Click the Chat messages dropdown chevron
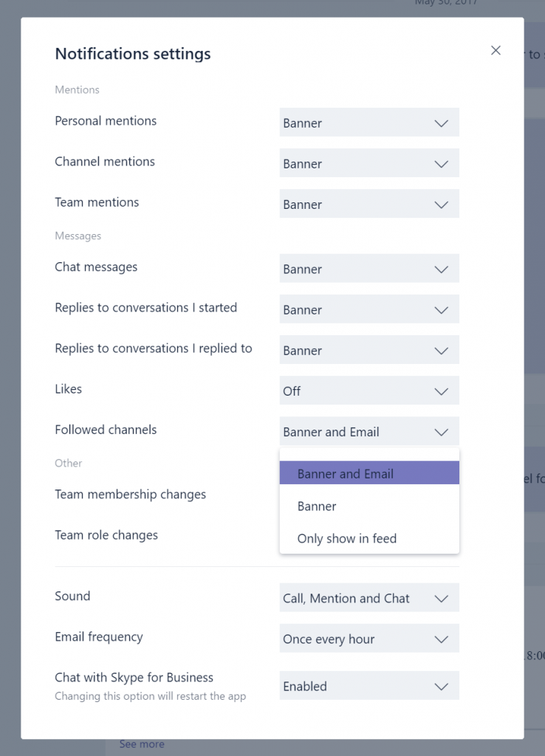This screenshot has width=545, height=756. point(441,269)
